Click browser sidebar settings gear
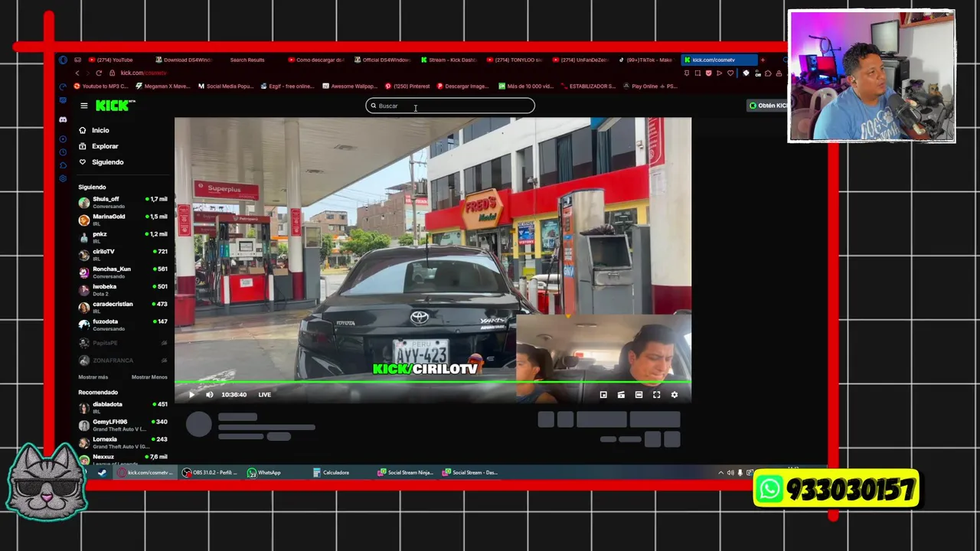Image resolution: width=980 pixels, height=551 pixels. click(x=63, y=179)
